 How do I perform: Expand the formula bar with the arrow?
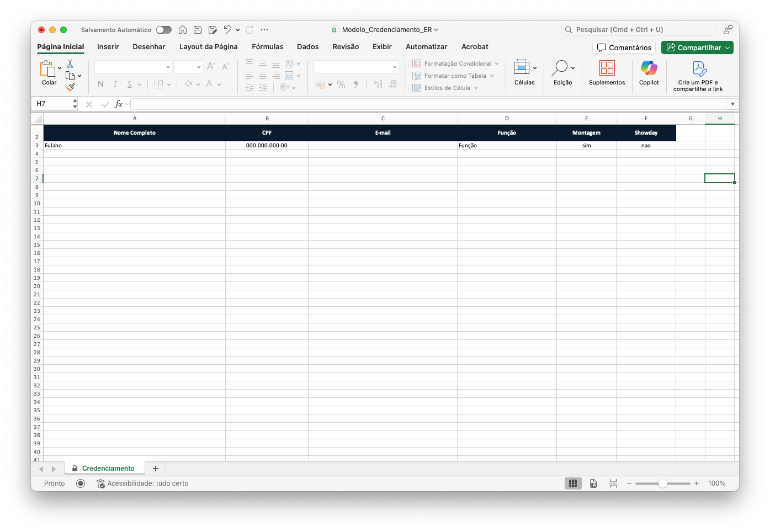point(732,104)
